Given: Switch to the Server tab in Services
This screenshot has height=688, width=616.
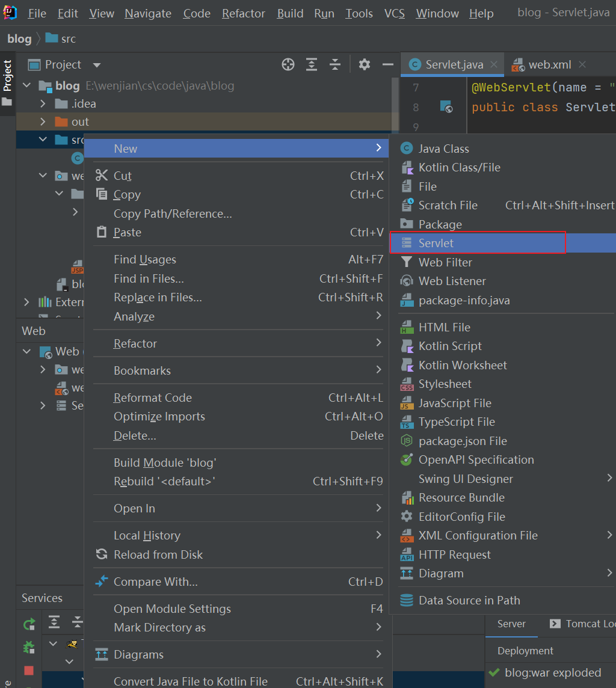Looking at the screenshot, I should [x=511, y=624].
